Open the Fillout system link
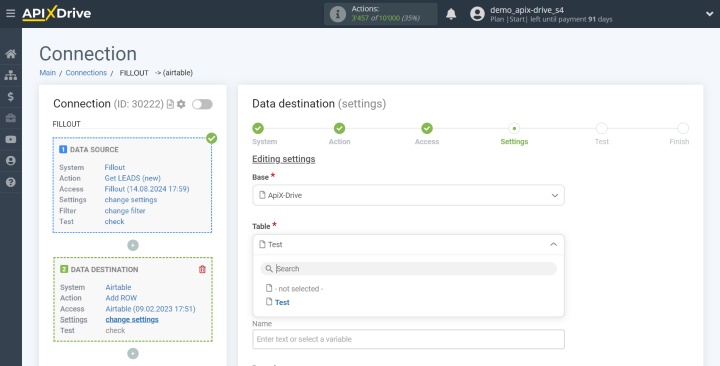The height and width of the screenshot is (366, 720). (115, 168)
